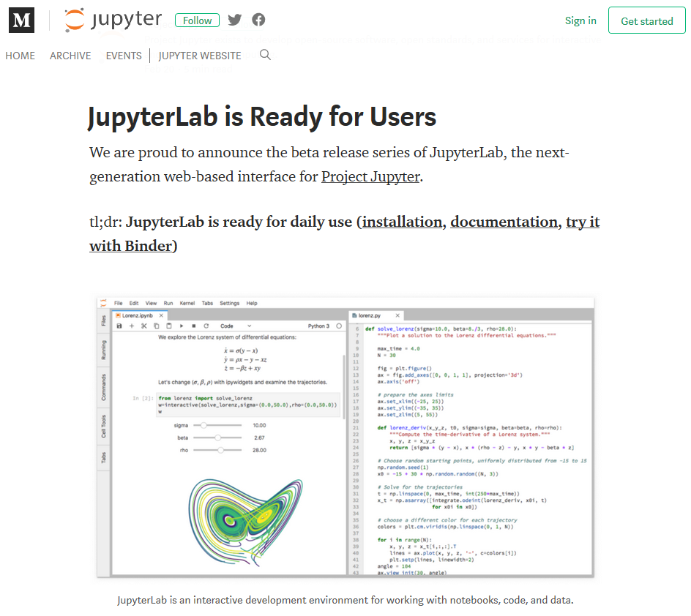Open the ARCHIVE section

click(x=70, y=56)
